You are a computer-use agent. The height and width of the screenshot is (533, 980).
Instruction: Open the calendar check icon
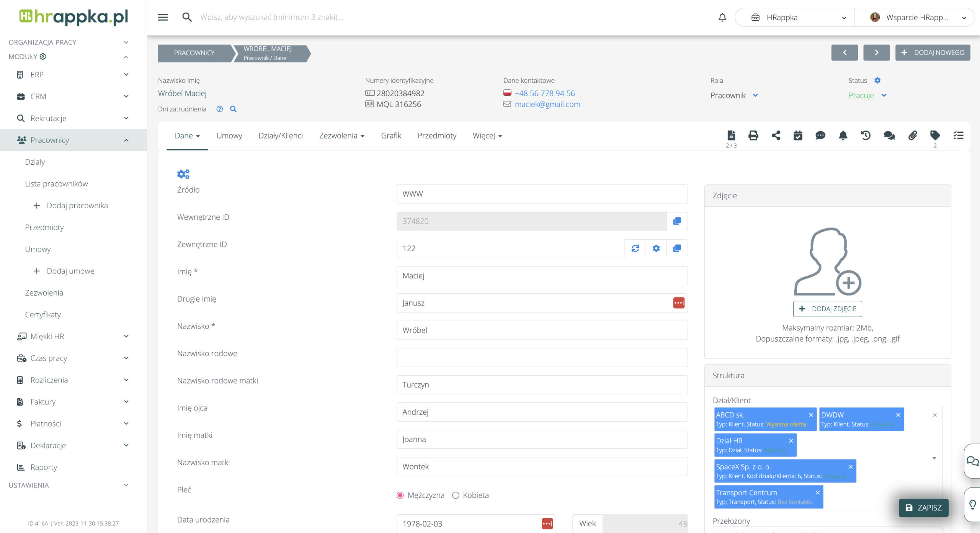click(798, 136)
